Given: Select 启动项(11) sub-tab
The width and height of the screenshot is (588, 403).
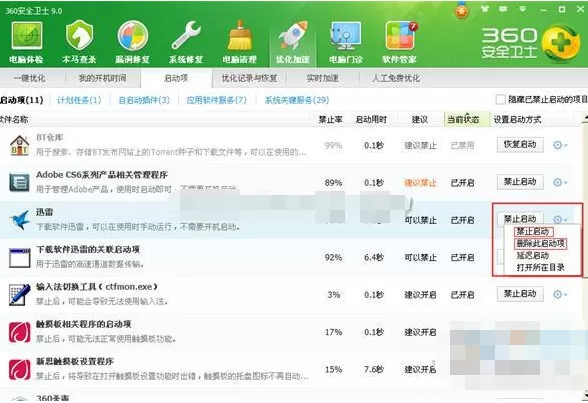Looking at the screenshot, I should tap(21, 100).
